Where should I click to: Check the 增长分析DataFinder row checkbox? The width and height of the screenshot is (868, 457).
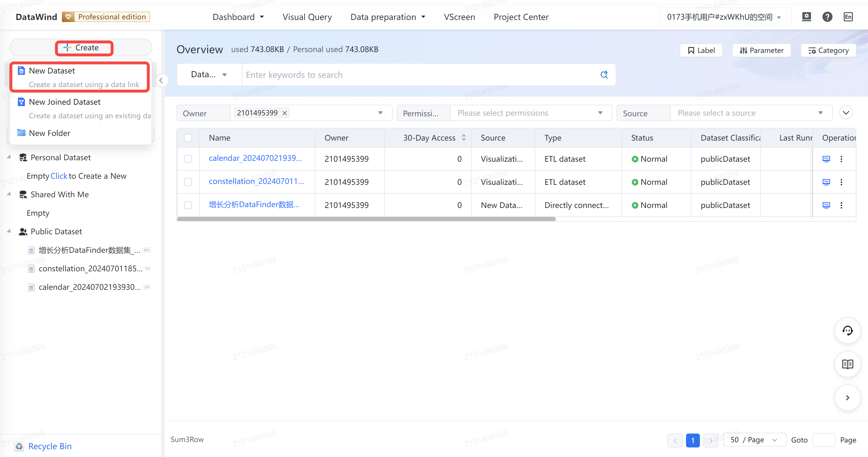188,205
